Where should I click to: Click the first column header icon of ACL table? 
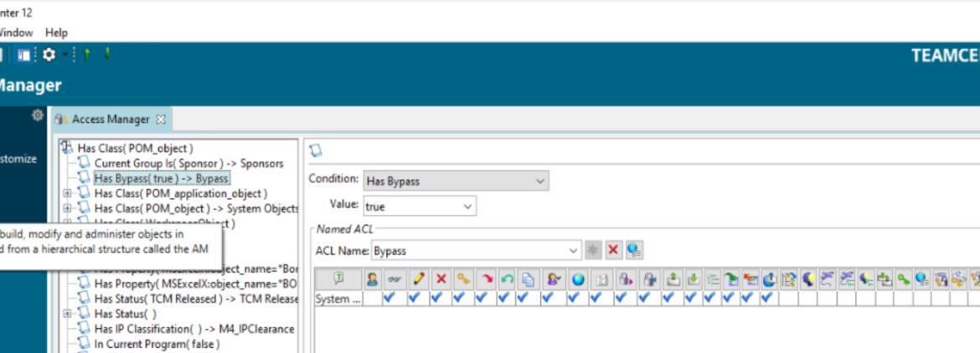338,279
